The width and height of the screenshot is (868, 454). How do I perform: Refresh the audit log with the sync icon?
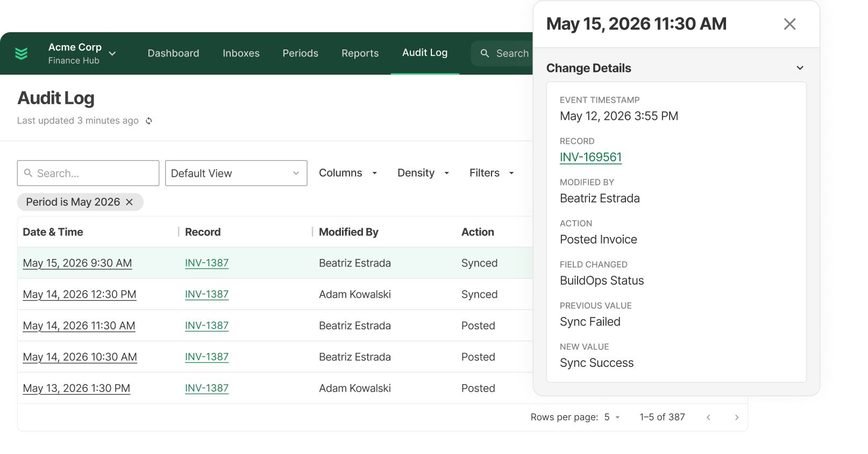pos(149,121)
